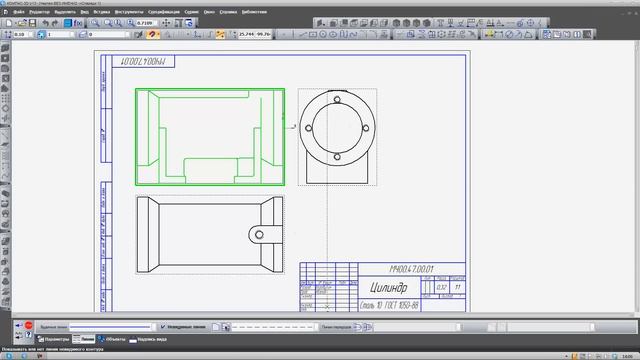Switch to the Линии tab

pos(84,339)
